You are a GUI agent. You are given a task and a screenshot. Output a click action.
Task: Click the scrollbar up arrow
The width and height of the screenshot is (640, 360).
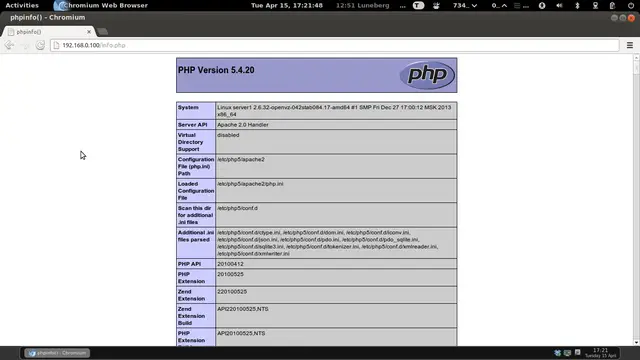(x=636, y=58)
